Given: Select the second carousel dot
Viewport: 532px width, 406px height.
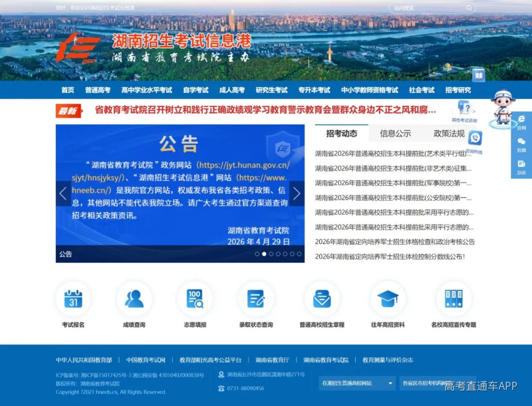Looking at the screenshot, I should click(x=264, y=254).
